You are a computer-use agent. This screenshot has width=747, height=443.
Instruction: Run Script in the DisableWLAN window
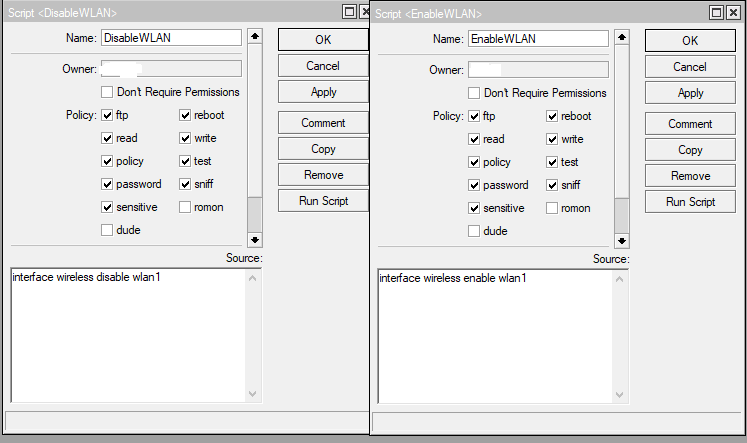pos(323,201)
